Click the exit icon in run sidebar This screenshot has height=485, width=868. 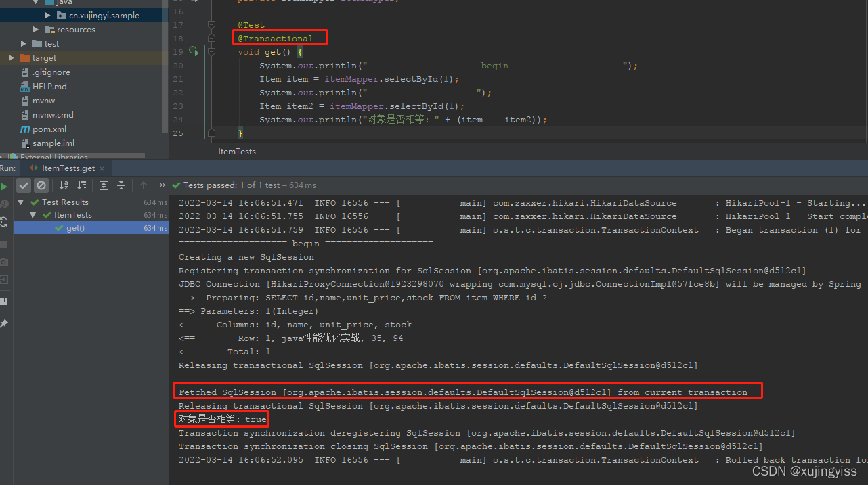coord(3,279)
